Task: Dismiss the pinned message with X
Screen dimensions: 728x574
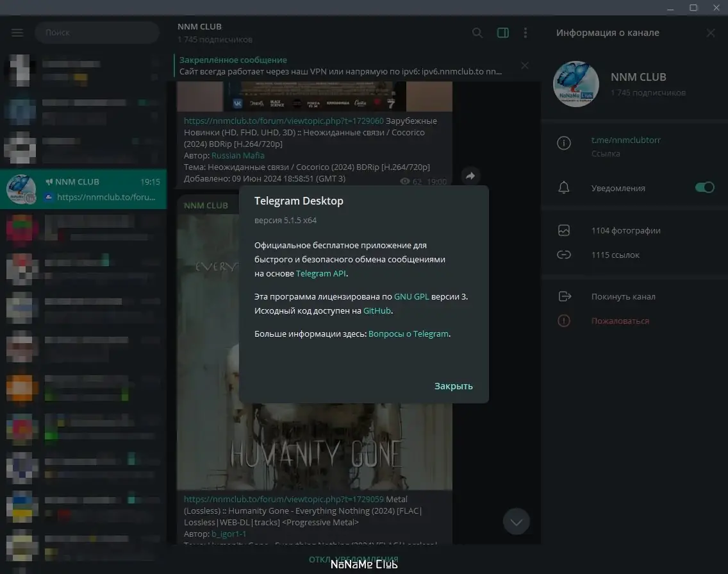Action: click(x=525, y=65)
